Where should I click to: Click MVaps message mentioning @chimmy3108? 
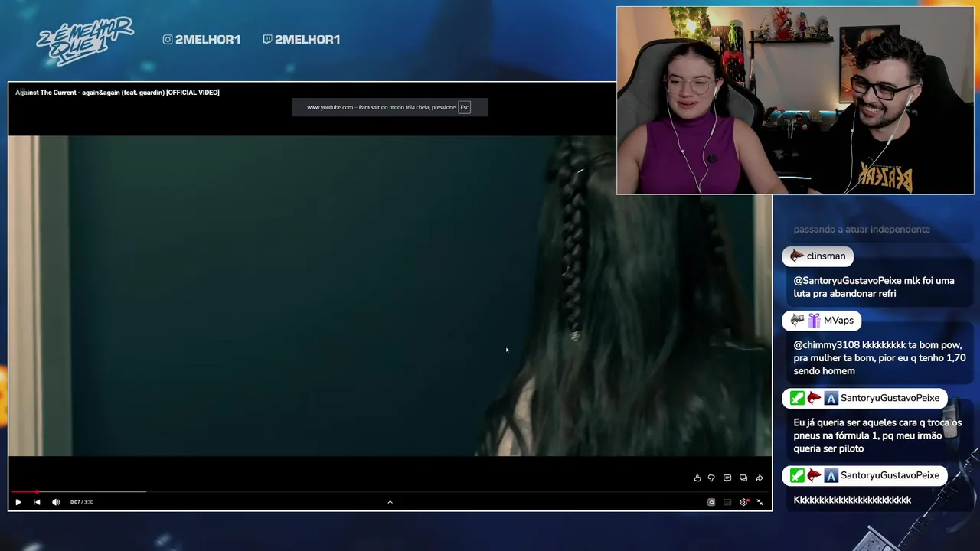click(880, 358)
